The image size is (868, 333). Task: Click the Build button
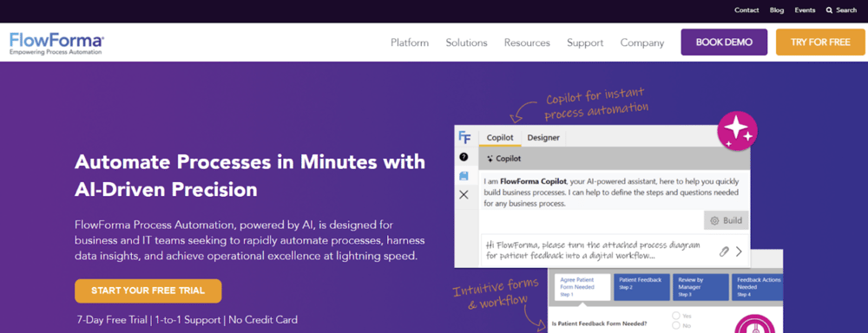pyautogui.click(x=727, y=220)
